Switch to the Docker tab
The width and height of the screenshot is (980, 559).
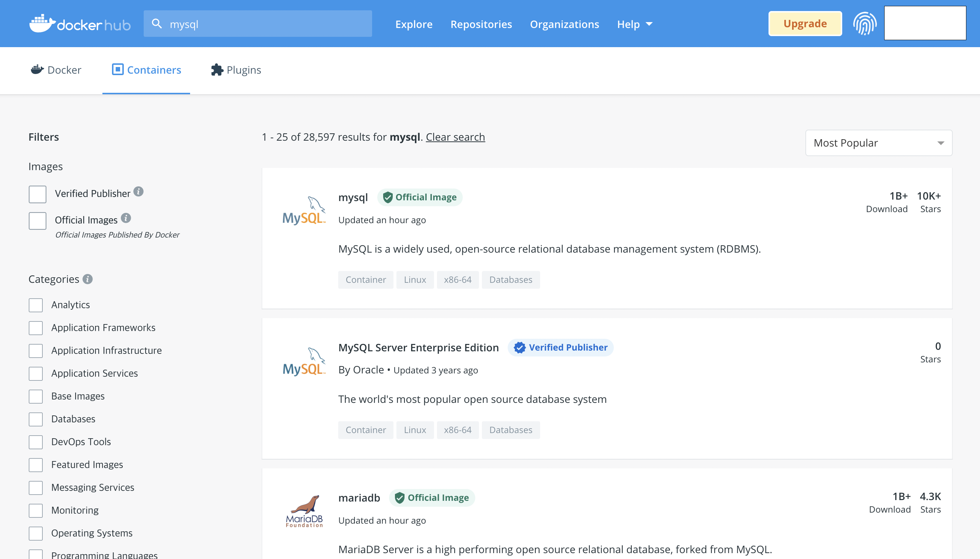[x=56, y=70]
